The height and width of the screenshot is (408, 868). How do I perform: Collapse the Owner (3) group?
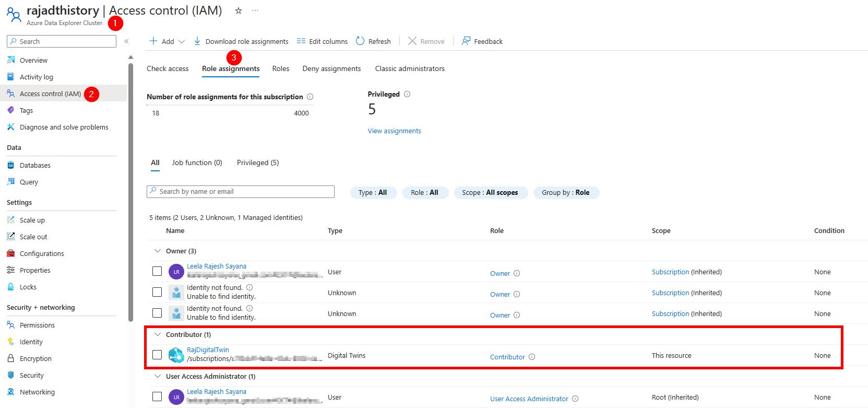[x=158, y=251]
